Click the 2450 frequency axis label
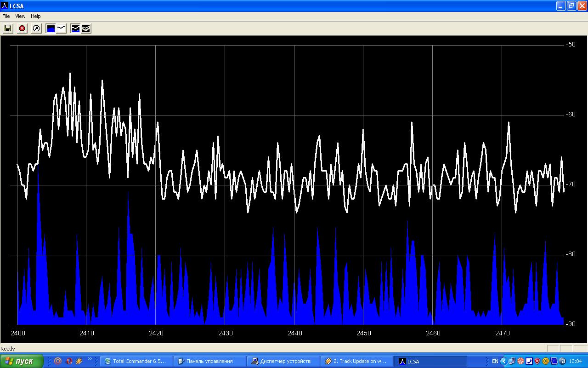The width and height of the screenshot is (588, 368). pos(364,333)
